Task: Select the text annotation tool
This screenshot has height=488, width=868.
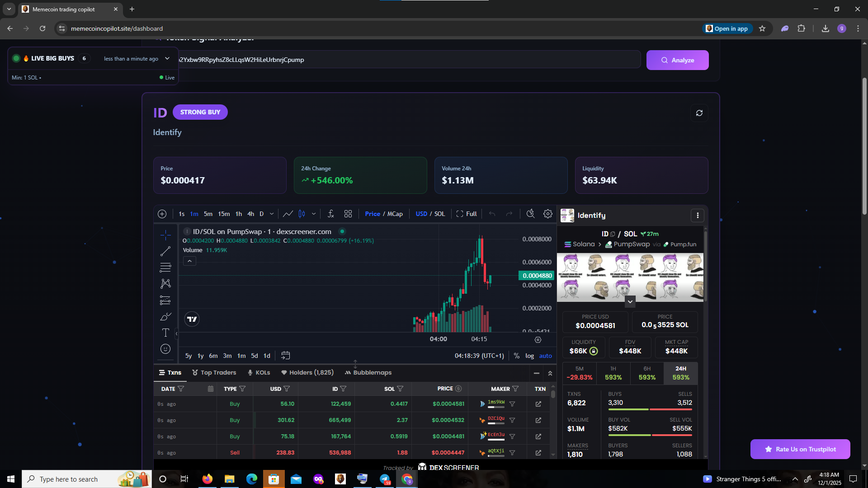Action: point(165,333)
